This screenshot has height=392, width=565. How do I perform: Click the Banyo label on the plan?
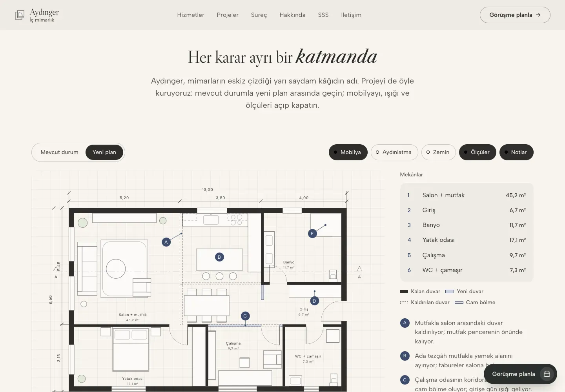289,262
